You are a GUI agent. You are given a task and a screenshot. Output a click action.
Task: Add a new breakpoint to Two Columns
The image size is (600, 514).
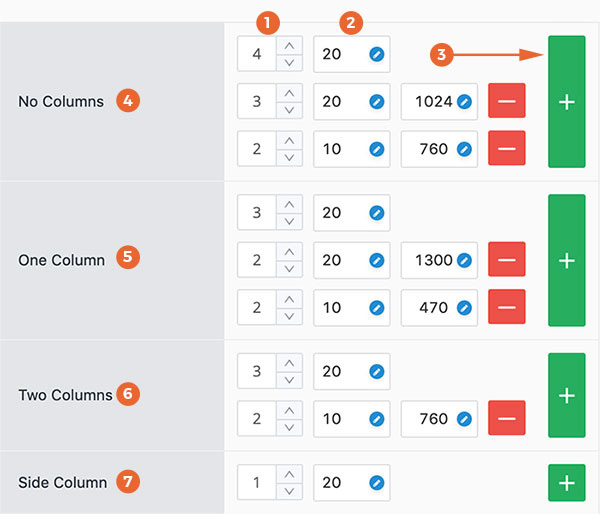(x=567, y=395)
